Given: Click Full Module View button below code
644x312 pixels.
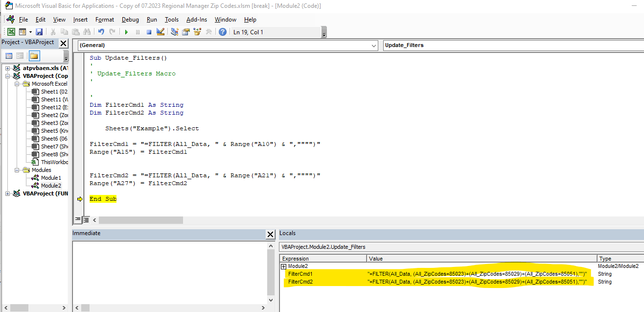Looking at the screenshot, I should [x=86, y=220].
